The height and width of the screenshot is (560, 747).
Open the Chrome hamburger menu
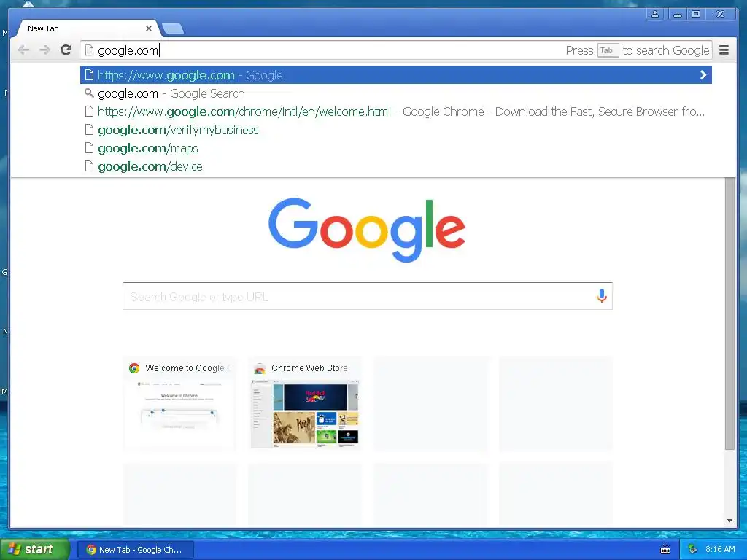pos(724,50)
